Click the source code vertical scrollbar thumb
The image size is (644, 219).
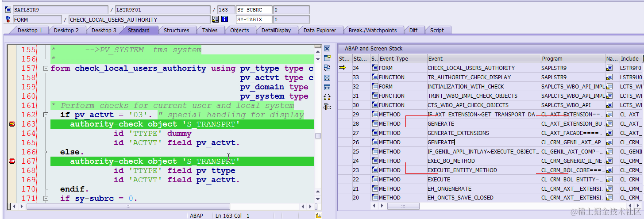(x=318, y=136)
